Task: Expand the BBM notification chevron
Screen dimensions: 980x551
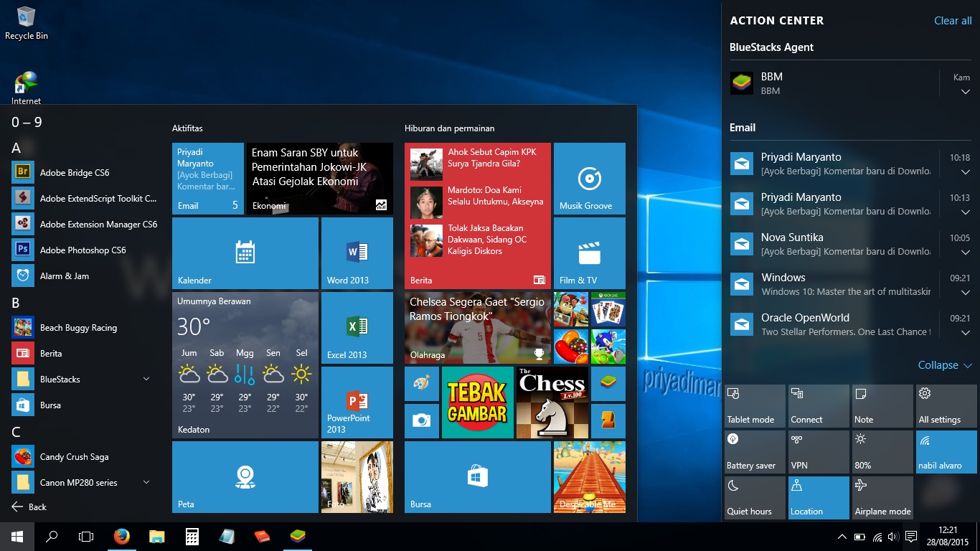Action: click(966, 92)
